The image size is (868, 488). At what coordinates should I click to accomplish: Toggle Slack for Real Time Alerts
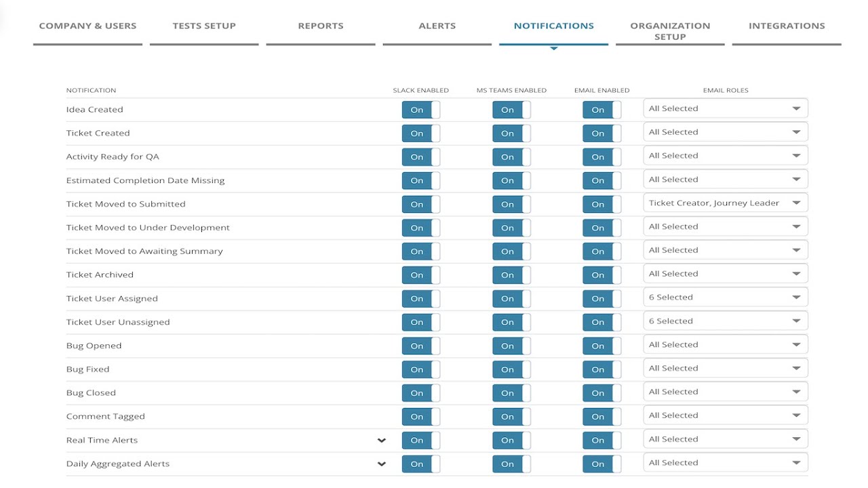click(421, 441)
